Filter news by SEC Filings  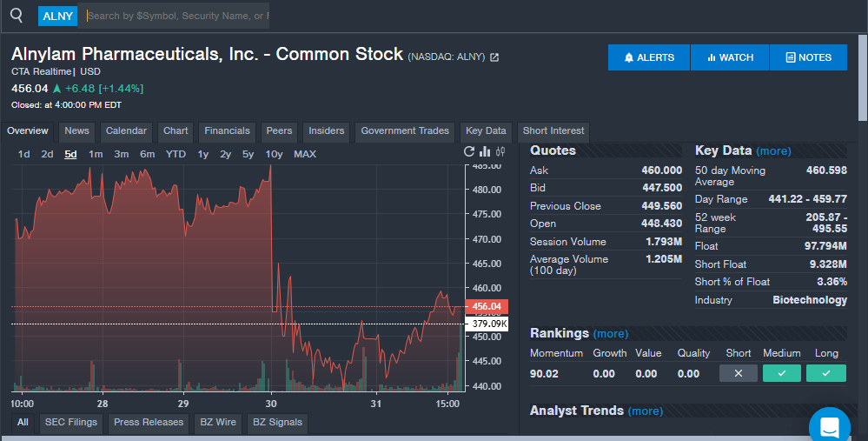(x=71, y=423)
